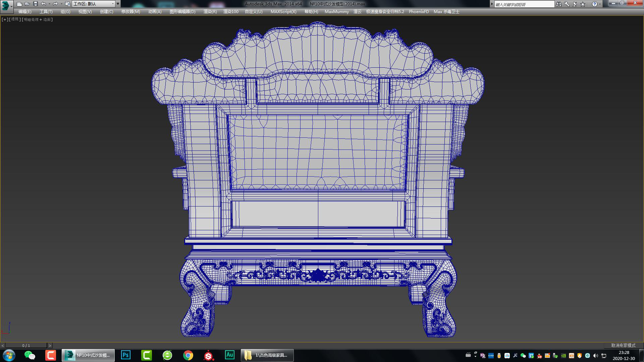This screenshot has height=362, width=644.
Task: Click the next-frame arrow beside the timeline
Action: coord(50,345)
